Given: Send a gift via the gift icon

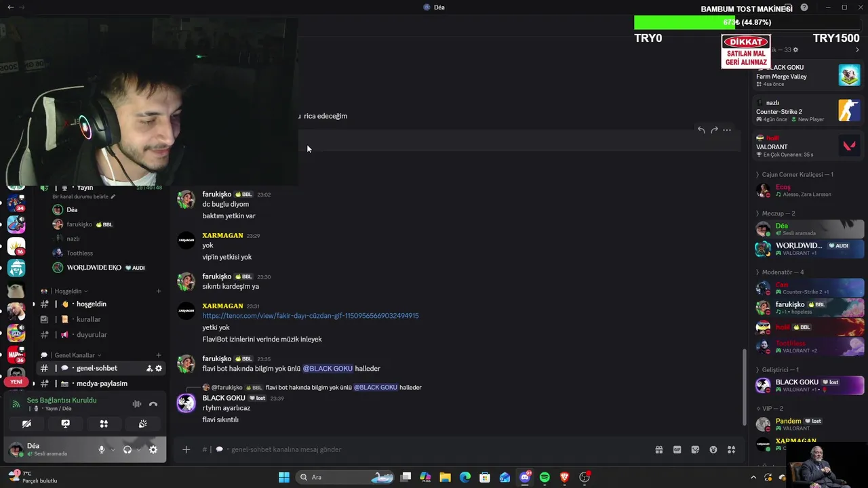Looking at the screenshot, I should click(x=658, y=449).
